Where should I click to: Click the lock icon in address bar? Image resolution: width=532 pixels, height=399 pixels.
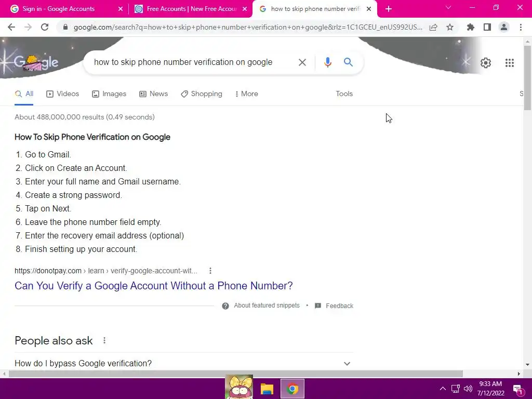click(x=65, y=27)
